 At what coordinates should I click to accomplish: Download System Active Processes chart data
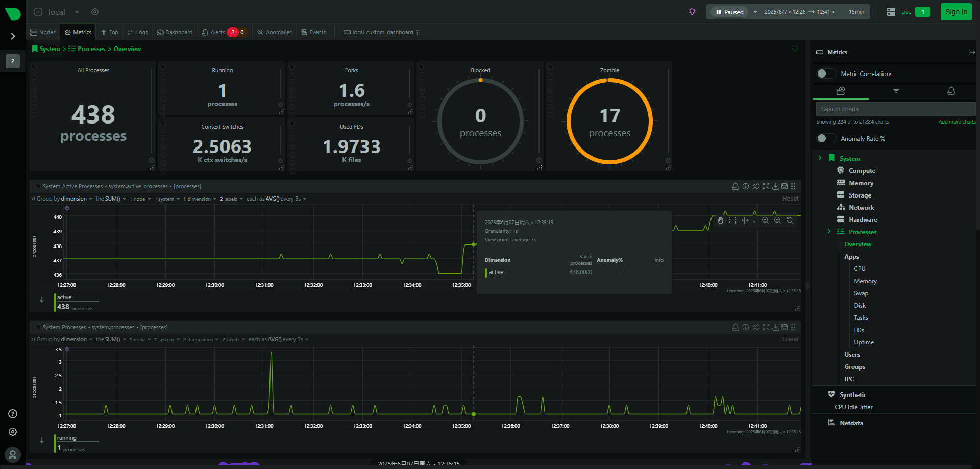click(775, 186)
